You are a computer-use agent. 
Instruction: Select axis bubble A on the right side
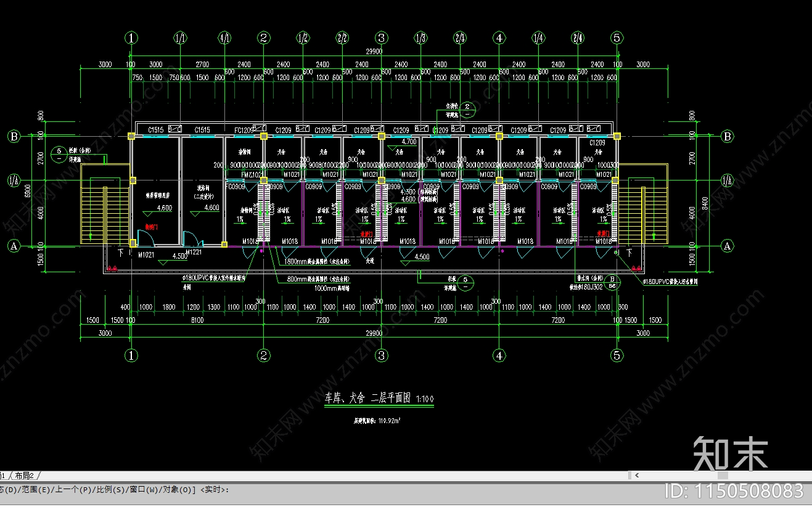tap(728, 246)
